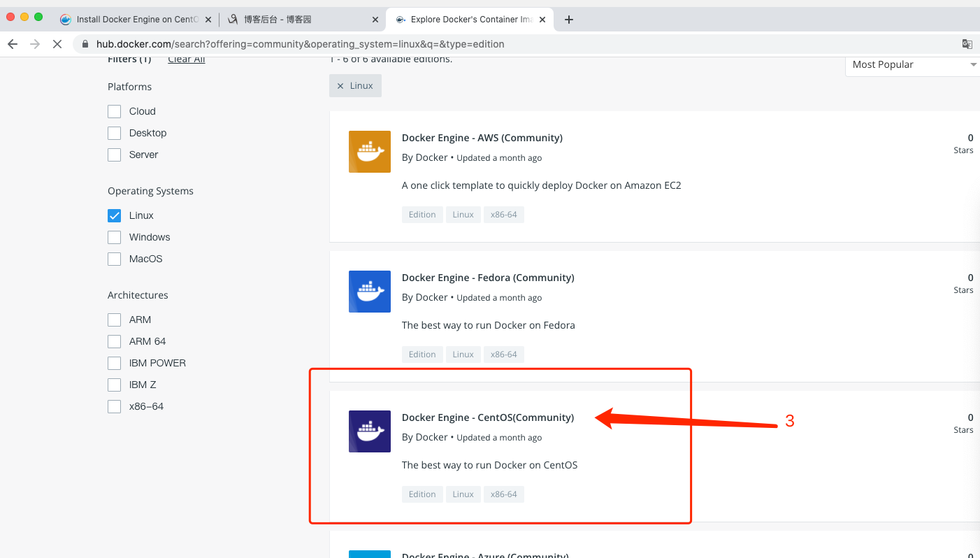Tick the ARM 64 architecture checkbox
Image resolution: width=980 pixels, height=558 pixels.
coord(115,341)
